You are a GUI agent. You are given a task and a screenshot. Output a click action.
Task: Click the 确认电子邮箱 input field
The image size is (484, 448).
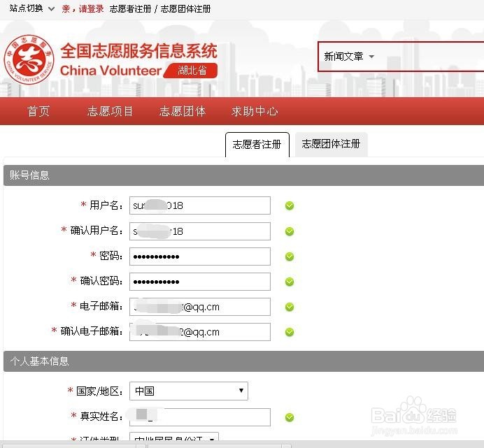(200, 332)
